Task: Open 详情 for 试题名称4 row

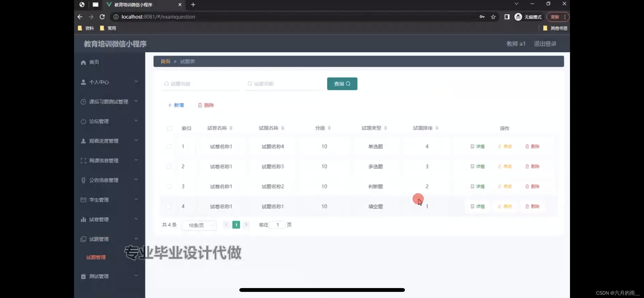Action: 477,146
